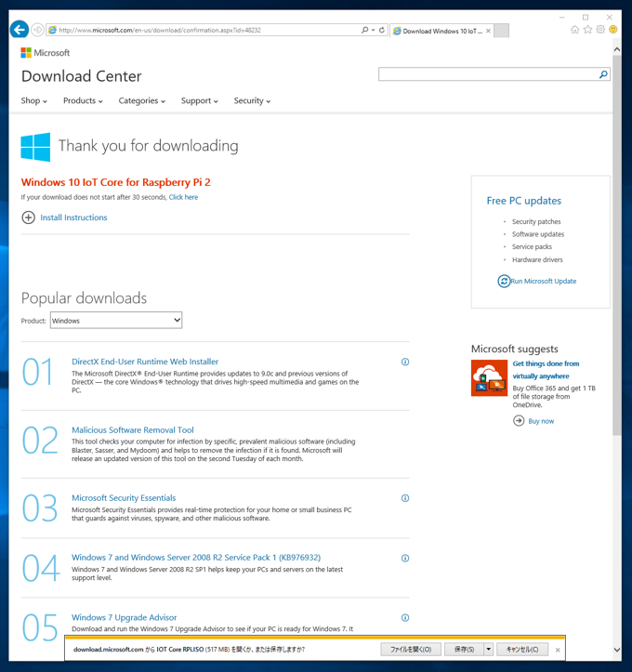The height and width of the screenshot is (672, 632).
Task: Click the Microsoft logo
Action: [x=45, y=53]
